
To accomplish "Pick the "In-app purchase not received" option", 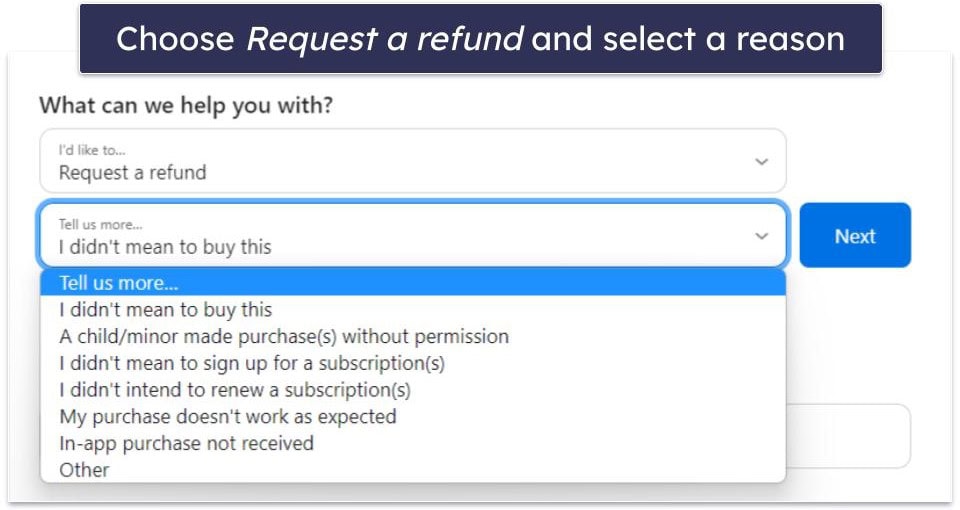I will [x=413, y=443].
